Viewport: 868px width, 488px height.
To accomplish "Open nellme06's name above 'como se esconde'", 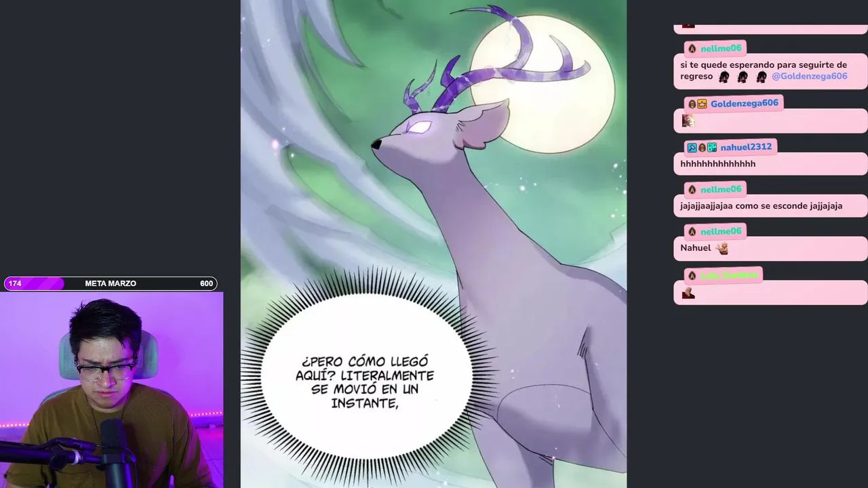I will click(721, 190).
